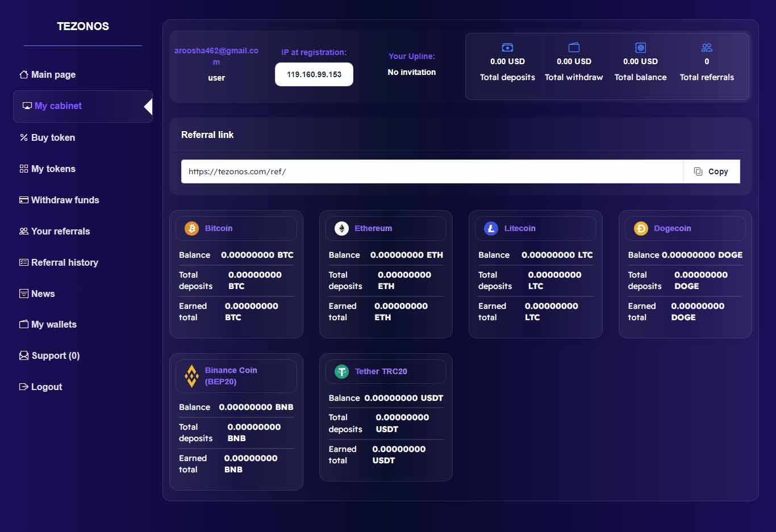The width and height of the screenshot is (776, 532).
Task: Click the Tether TRC20 link
Action: click(x=381, y=371)
